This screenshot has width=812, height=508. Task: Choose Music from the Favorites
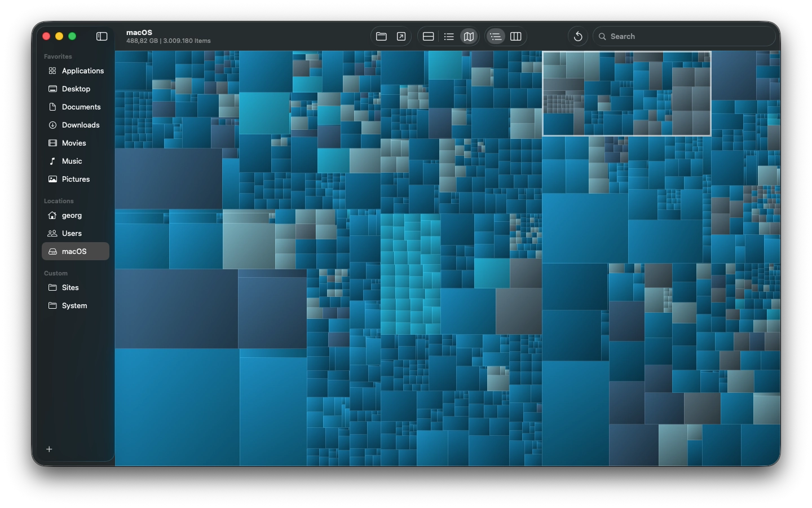tap(76, 161)
